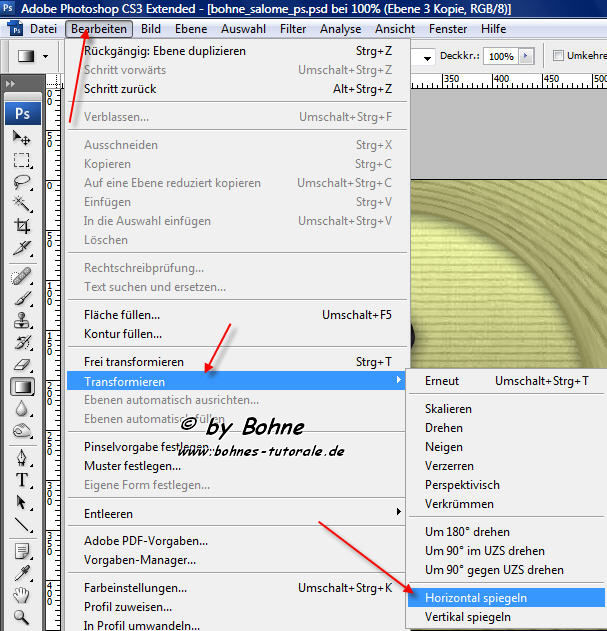Click Frei transformieren menu entry
The image size is (607, 631).
point(134,362)
